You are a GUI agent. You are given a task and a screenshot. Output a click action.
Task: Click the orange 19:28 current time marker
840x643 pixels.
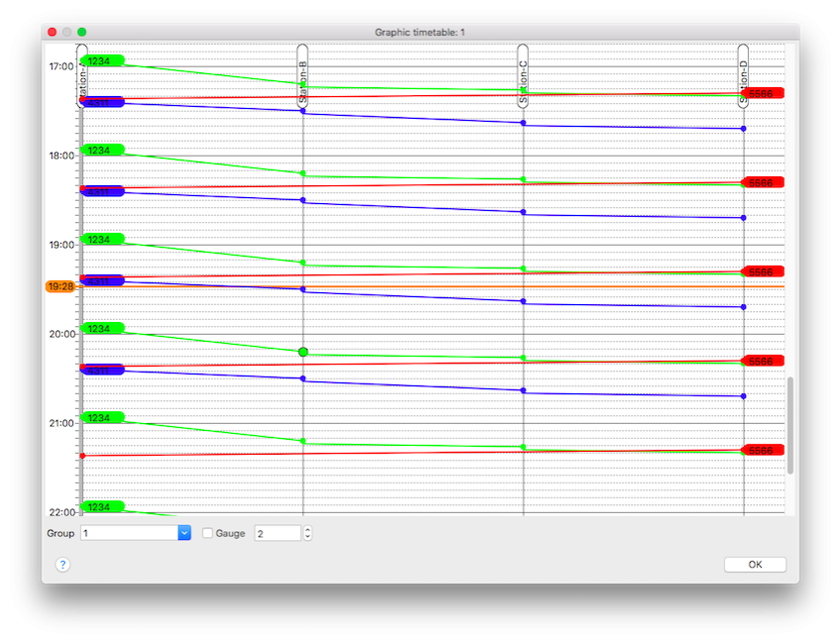(x=60, y=286)
